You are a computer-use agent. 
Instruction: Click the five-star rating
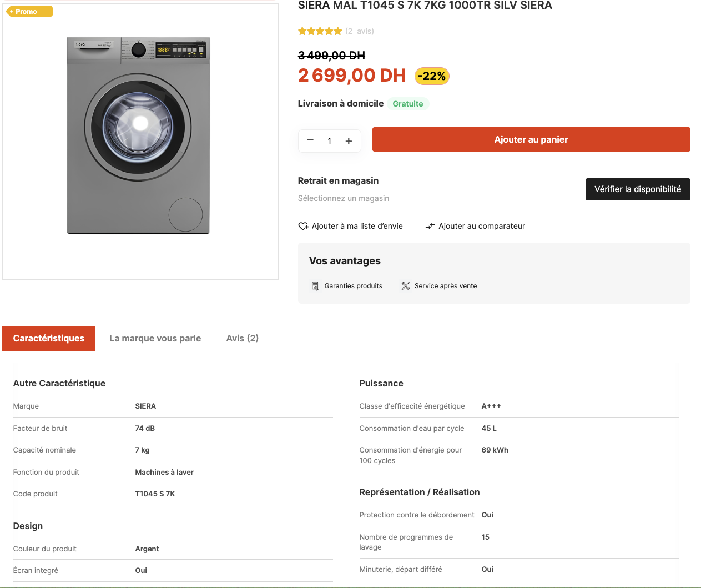coord(320,31)
